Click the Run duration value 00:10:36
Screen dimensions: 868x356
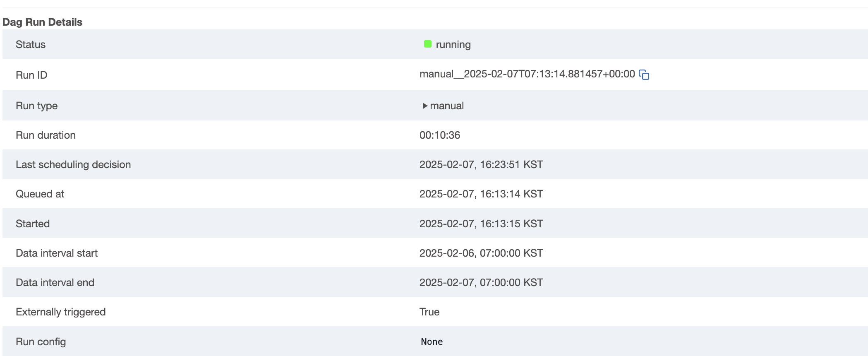point(439,135)
